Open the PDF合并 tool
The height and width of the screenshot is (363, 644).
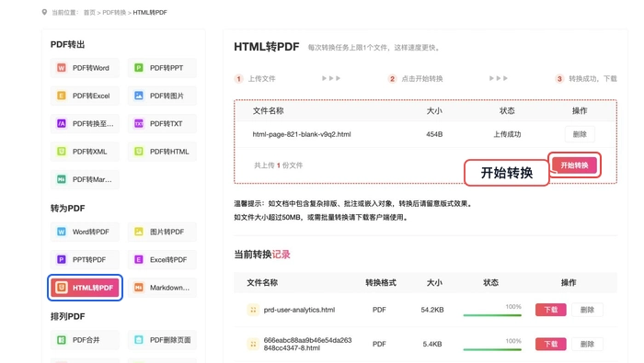(85, 340)
